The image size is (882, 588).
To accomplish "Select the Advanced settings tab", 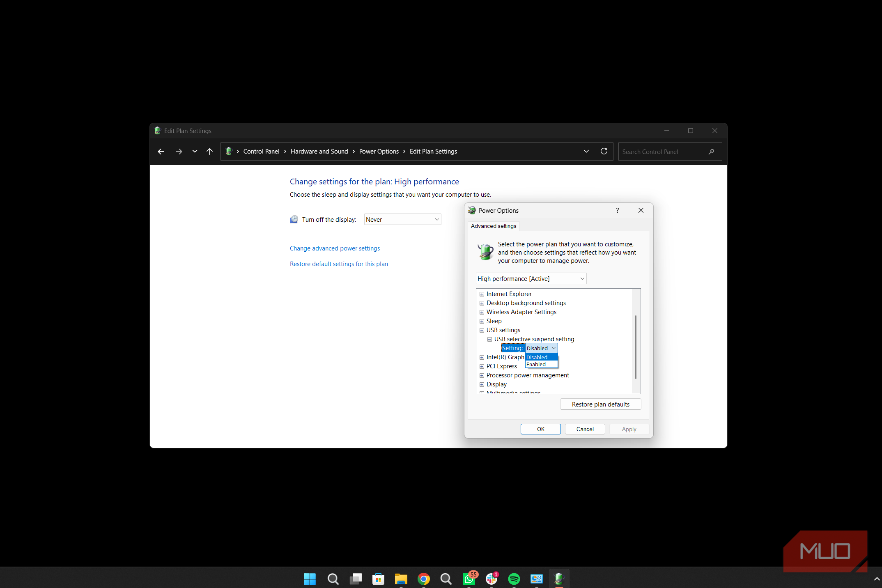I will coord(494,226).
